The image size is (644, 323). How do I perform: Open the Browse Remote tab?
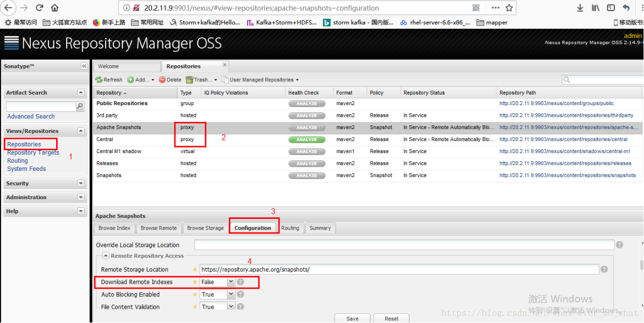(x=159, y=228)
